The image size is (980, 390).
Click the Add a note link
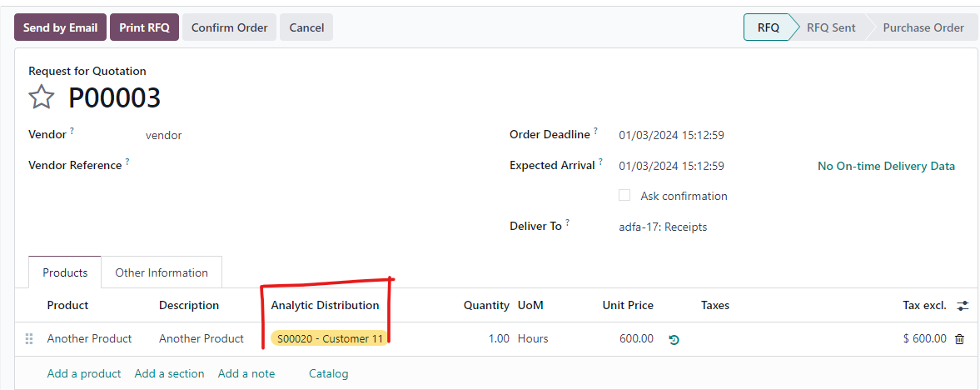(246, 373)
